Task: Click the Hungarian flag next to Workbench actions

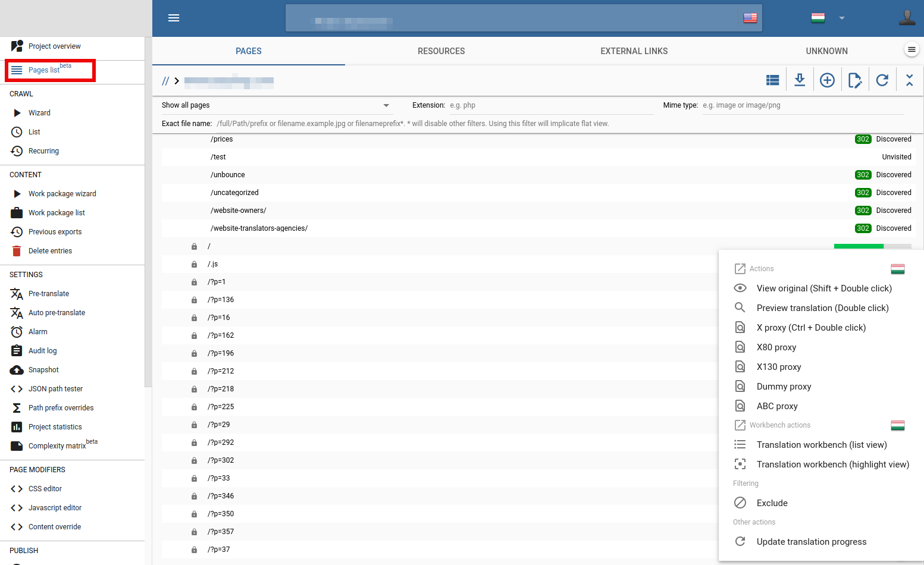Action: [898, 425]
